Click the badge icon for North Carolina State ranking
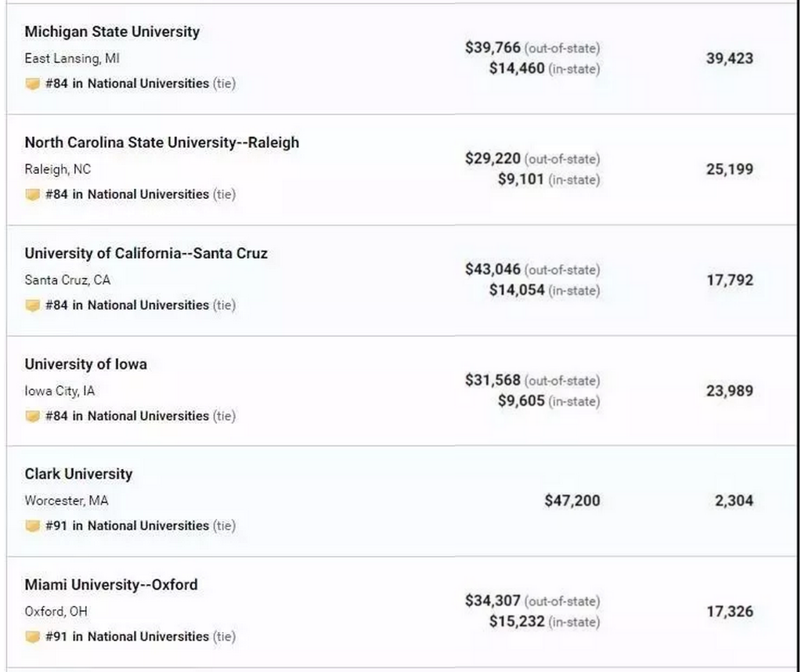 [32, 195]
